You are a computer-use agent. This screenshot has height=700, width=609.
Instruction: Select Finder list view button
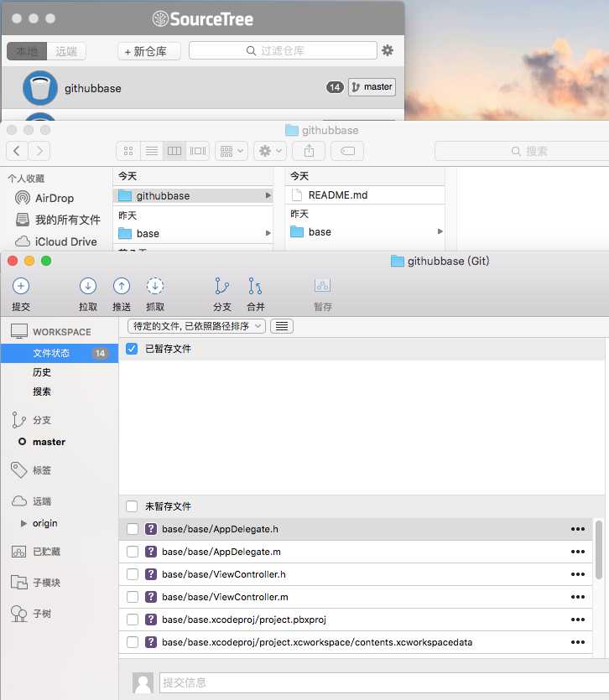(152, 151)
